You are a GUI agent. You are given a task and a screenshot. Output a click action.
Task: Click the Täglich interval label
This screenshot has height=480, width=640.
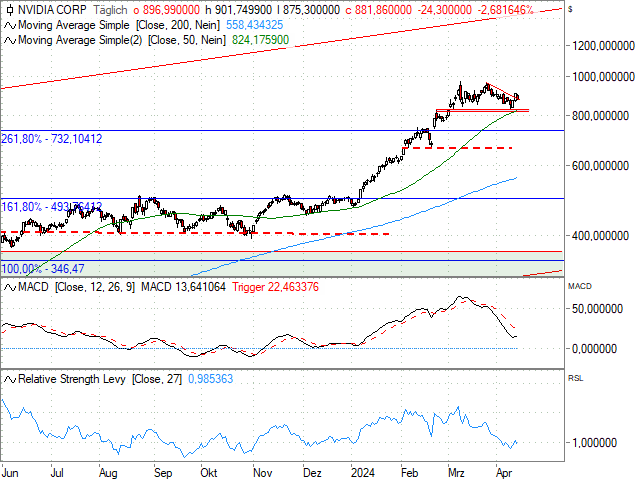(110, 10)
